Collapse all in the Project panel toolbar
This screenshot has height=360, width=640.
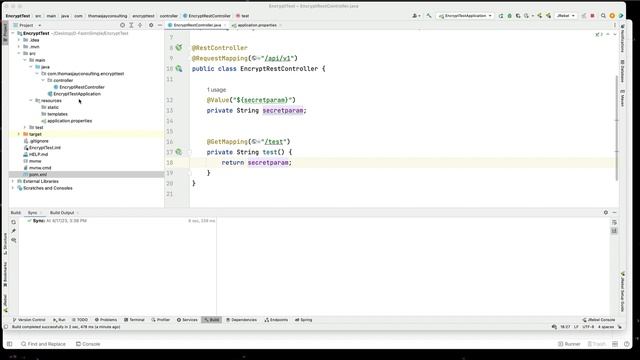[140, 25]
